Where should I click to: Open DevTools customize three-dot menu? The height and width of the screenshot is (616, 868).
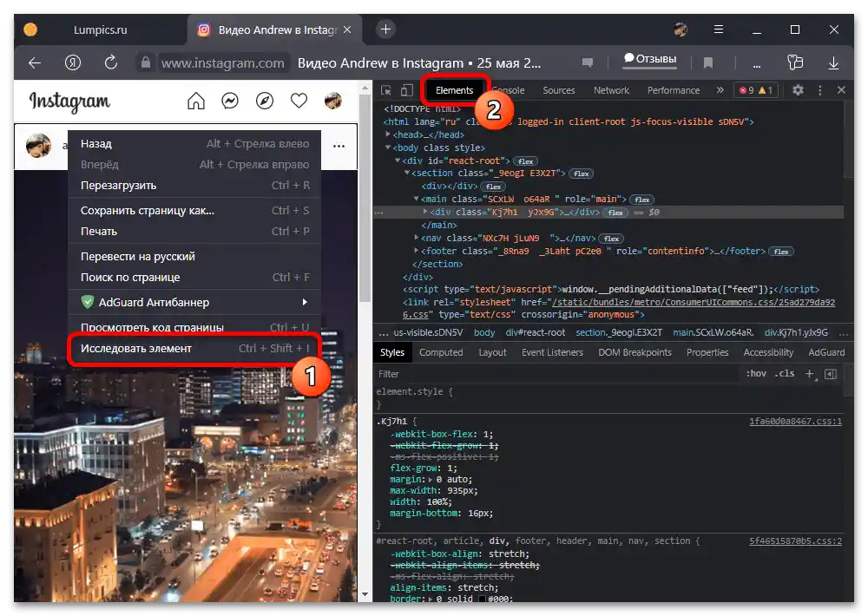point(820,90)
